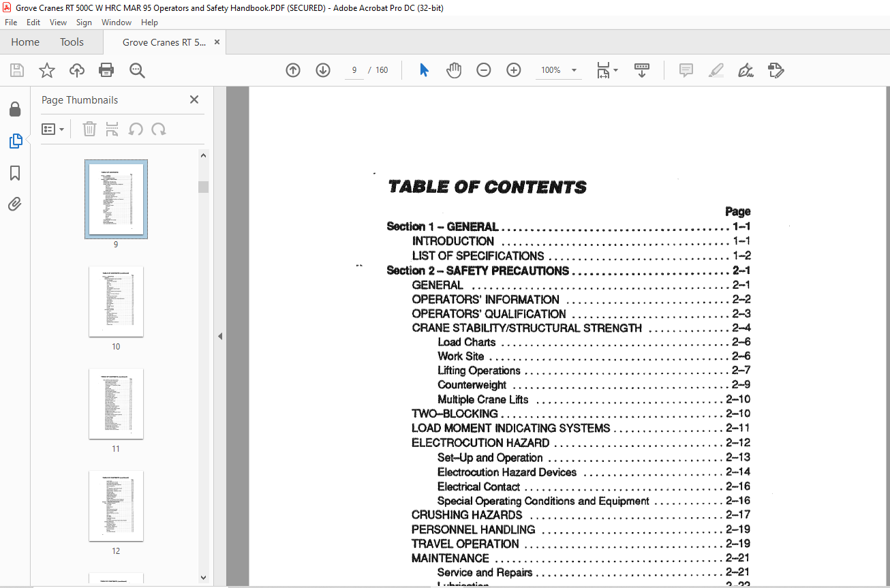Open the Find text magnifier tool

[x=137, y=70]
